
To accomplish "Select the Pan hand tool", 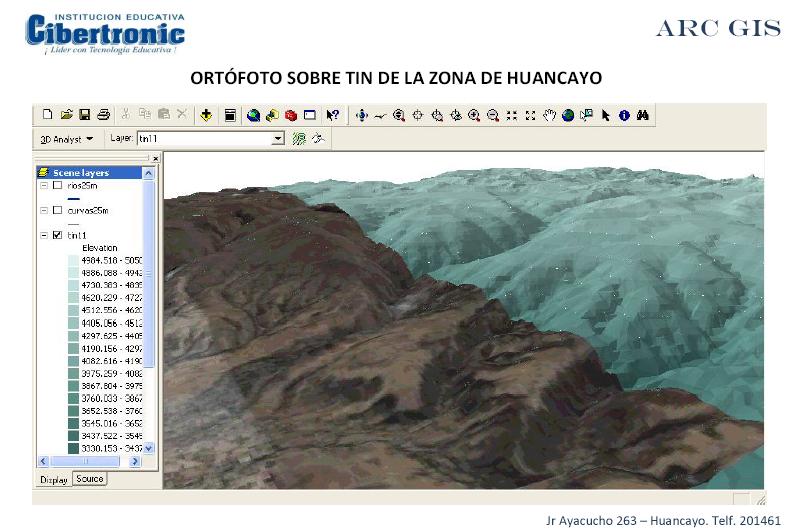I will [x=549, y=115].
